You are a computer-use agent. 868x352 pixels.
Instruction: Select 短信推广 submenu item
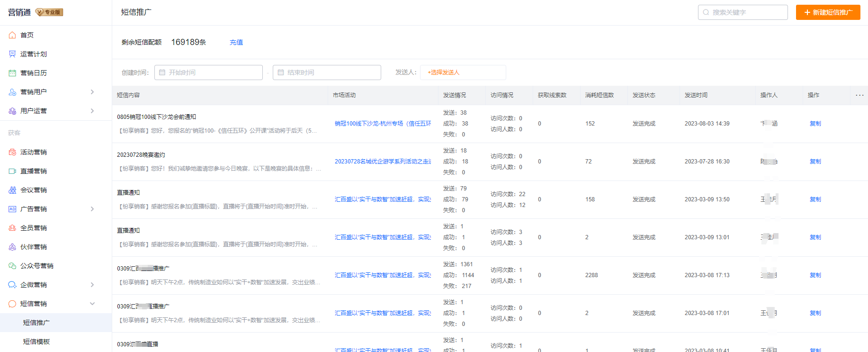pyautogui.click(x=56, y=323)
